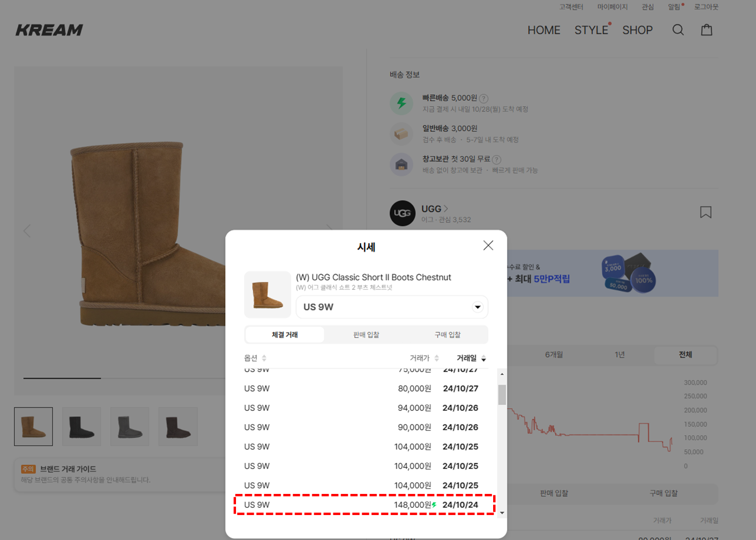Close the 시세 popup
The height and width of the screenshot is (540, 756).
coord(488,245)
